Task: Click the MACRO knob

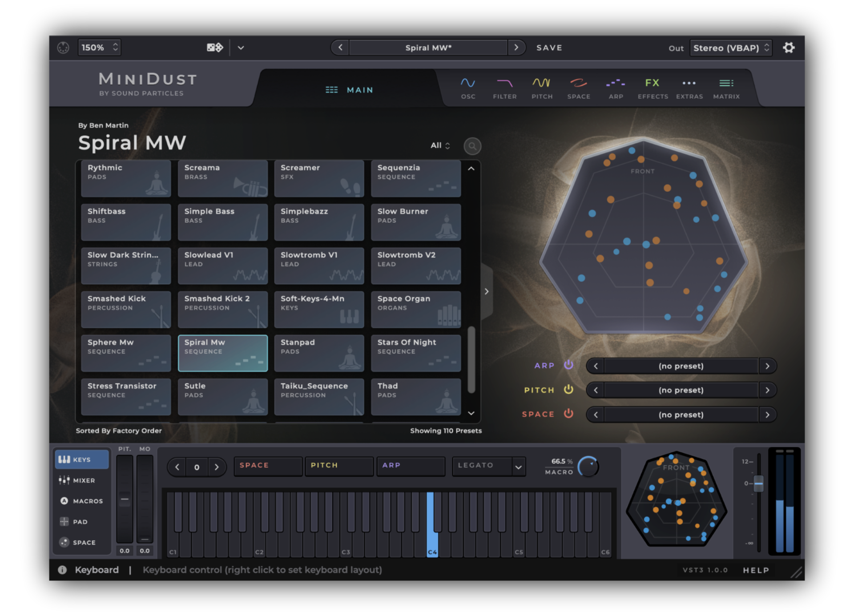Action: pos(588,467)
